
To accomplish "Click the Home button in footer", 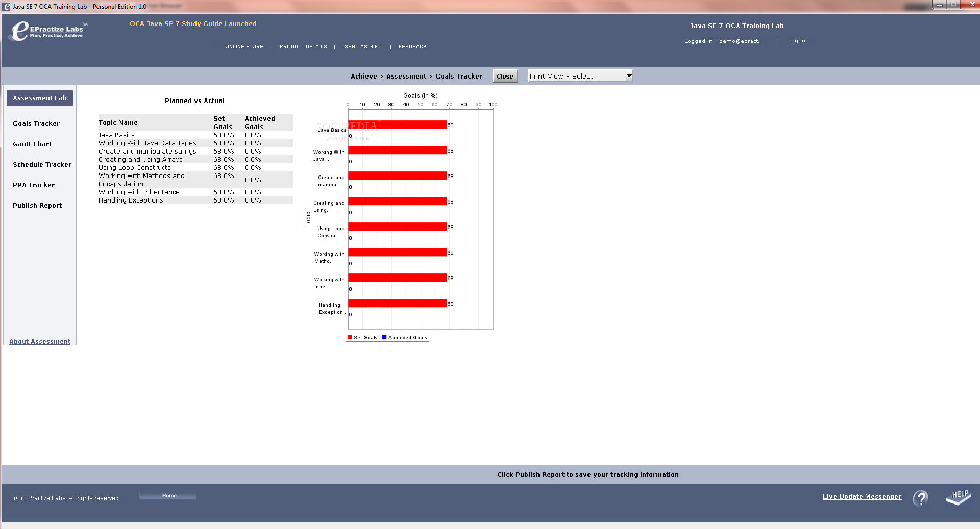I will pyautogui.click(x=167, y=496).
